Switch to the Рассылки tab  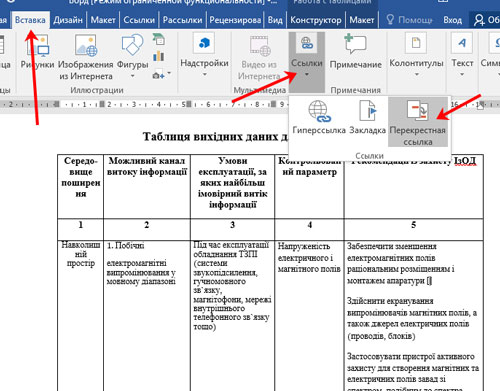click(182, 20)
